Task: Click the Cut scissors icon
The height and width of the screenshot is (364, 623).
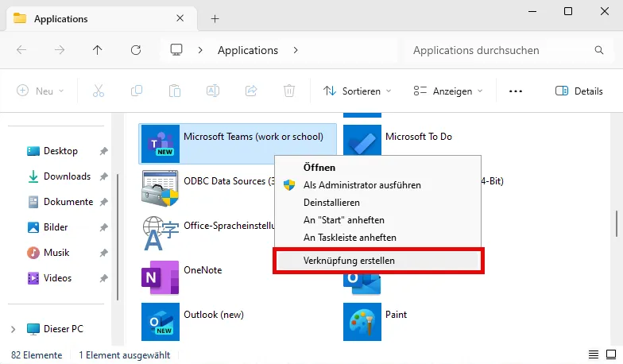Action: [99, 91]
